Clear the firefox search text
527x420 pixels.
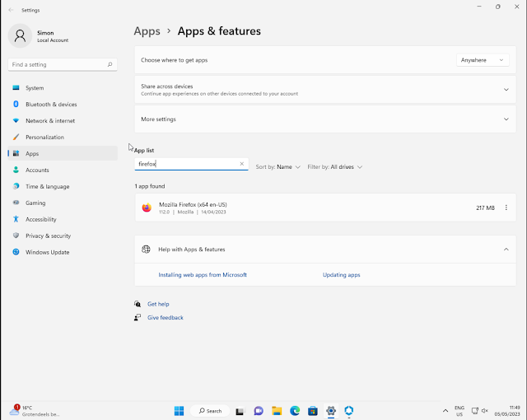[241, 164]
